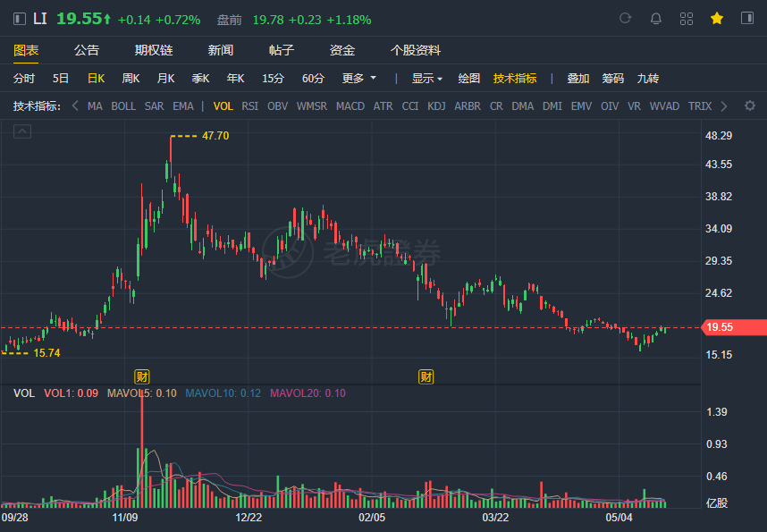Open the price alert bell icon
Viewport: 767px width, 532px height.
click(x=655, y=19)
